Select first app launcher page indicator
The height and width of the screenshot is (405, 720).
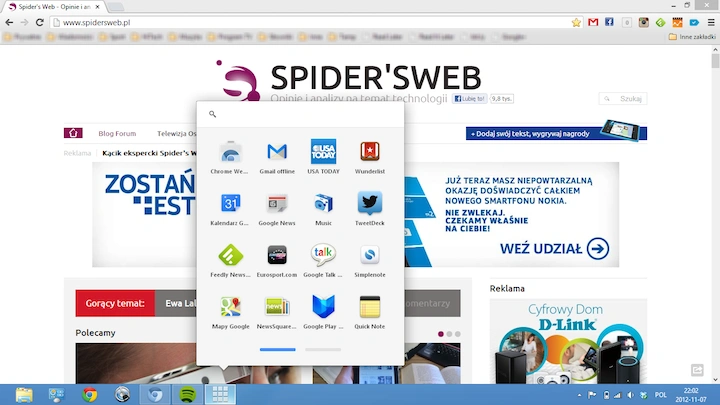click(x=277, y=349)
